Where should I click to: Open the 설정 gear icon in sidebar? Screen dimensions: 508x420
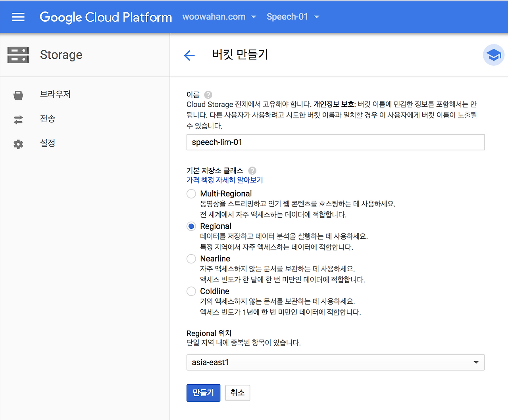pos(18,144)
